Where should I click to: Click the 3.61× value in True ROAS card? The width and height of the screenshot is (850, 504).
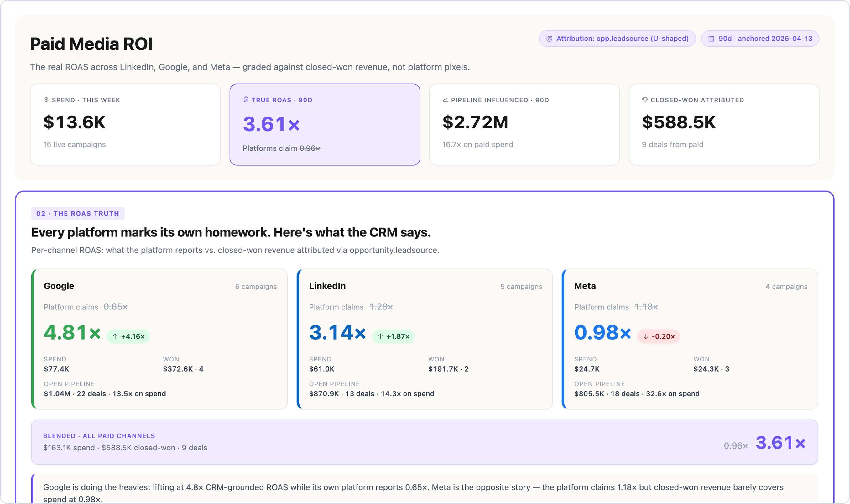(x=271, y=124)
